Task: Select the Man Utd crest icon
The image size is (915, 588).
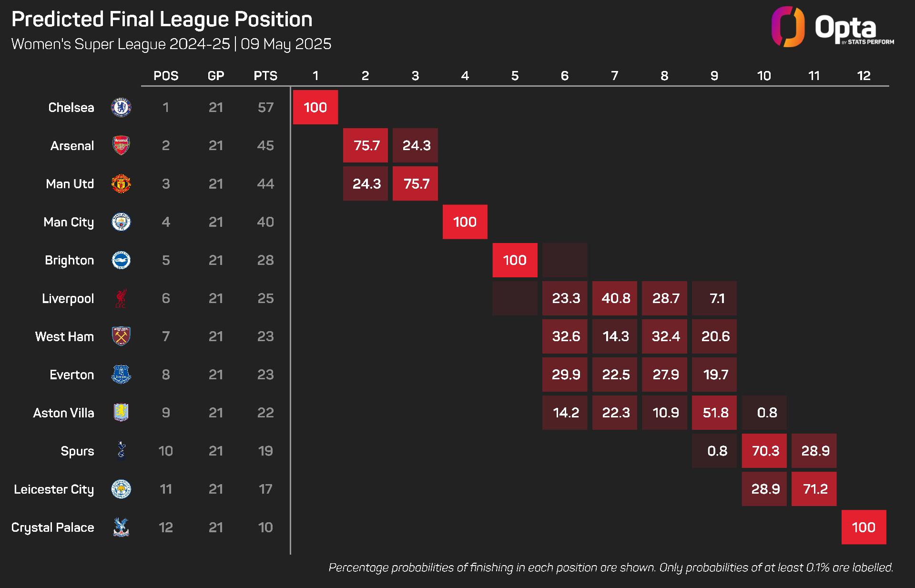Action: pyautogui.click(x=121, y=183)
